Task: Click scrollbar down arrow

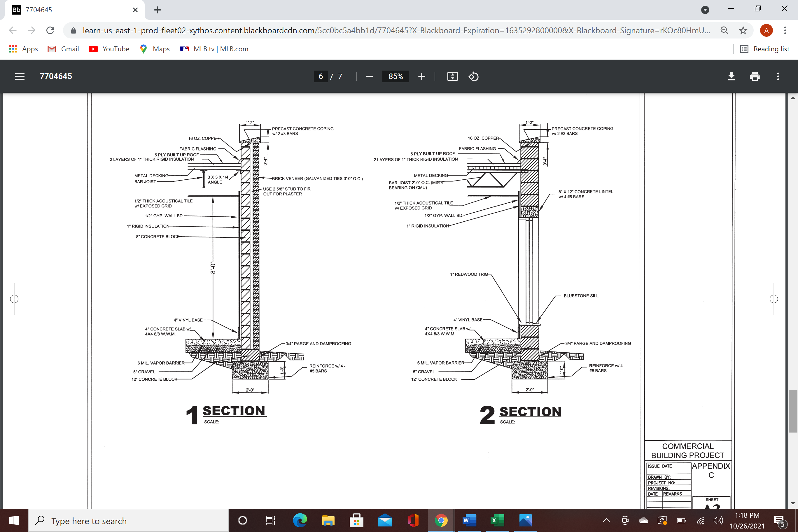Action: point(793,503)
